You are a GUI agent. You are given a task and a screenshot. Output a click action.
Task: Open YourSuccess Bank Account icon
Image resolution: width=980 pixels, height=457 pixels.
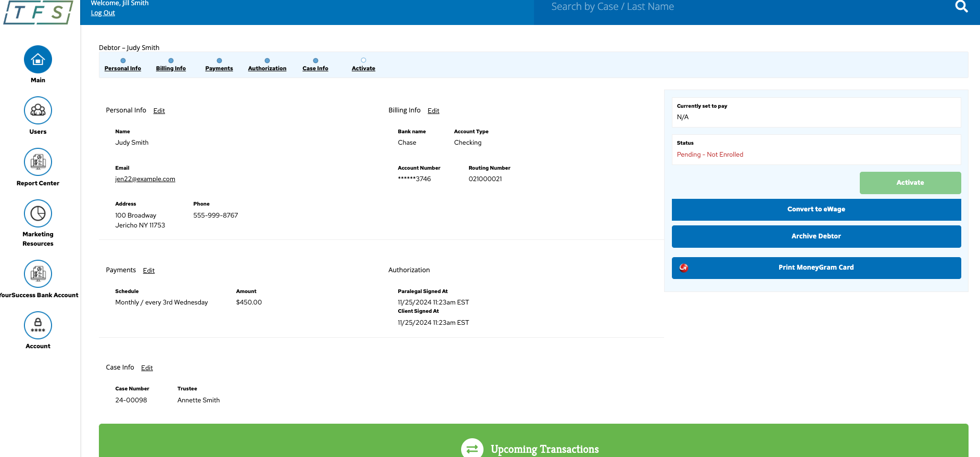point(38,274)
